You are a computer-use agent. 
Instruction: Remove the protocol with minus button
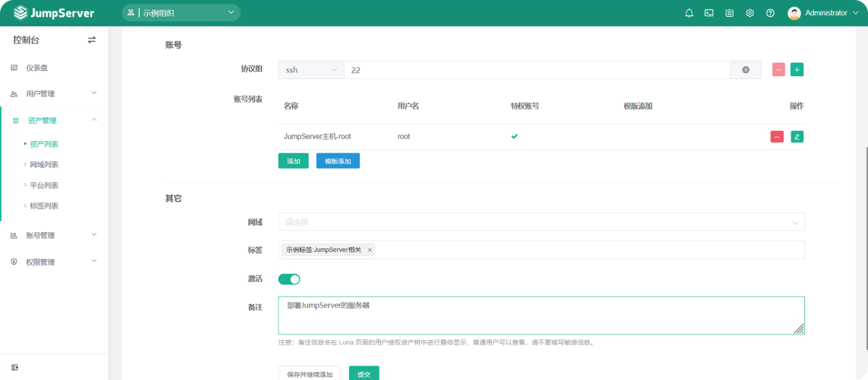[x=778, y=70]
